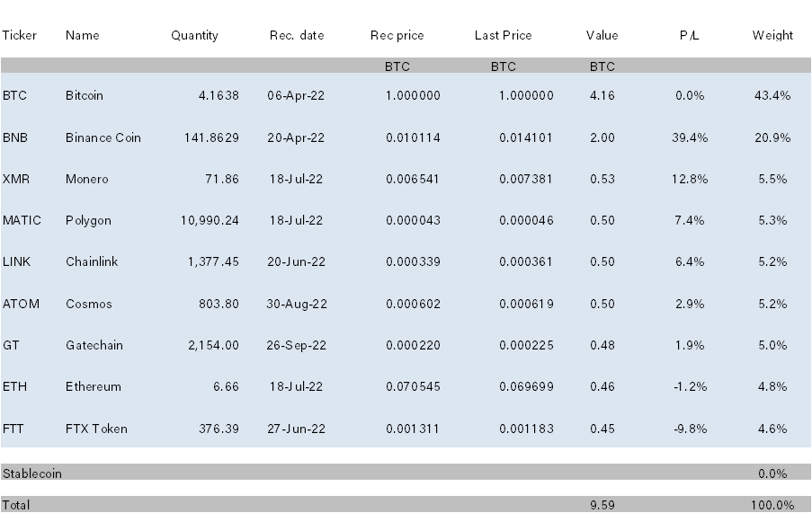Select the FTT ticker cell
The height and width of the screenshot is (513, 812).
[x=13, y=429]
